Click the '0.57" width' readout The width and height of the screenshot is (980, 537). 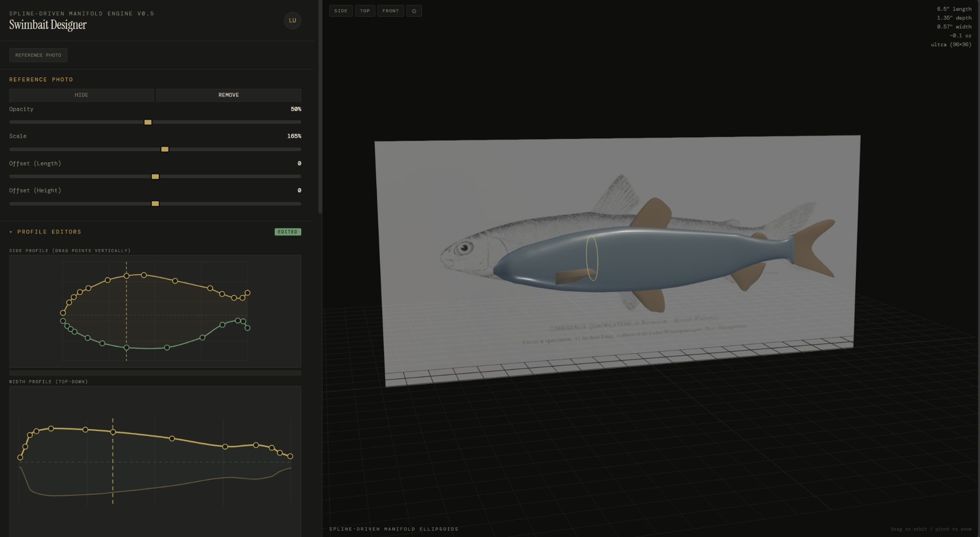pyautogui.click(x=954, y=26)
